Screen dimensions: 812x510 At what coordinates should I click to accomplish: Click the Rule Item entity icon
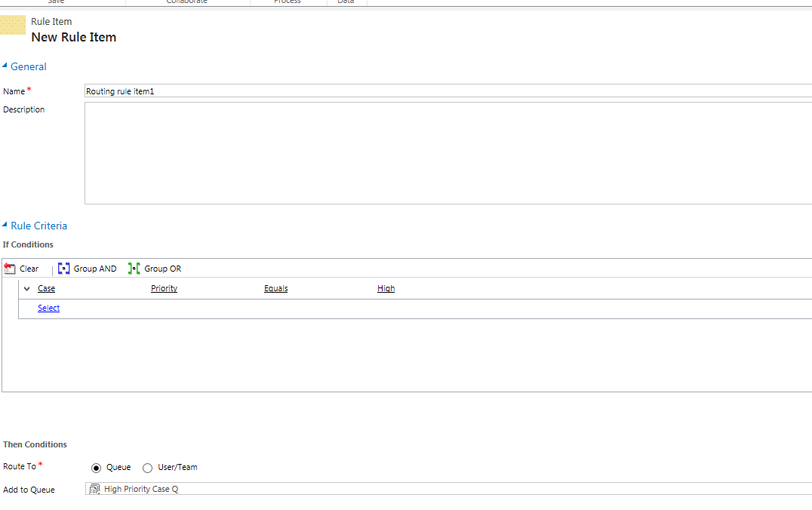point(12,26)
